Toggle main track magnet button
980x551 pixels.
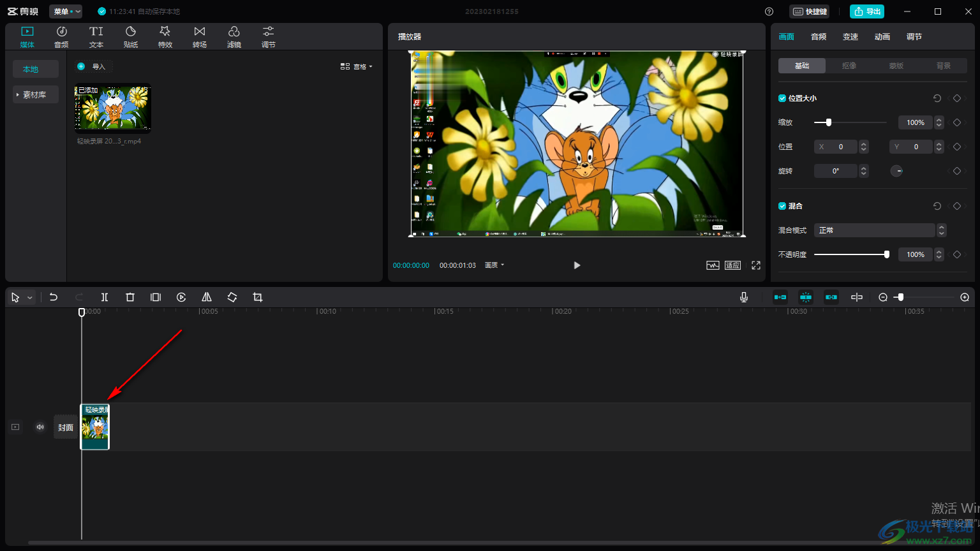point(780,297)
